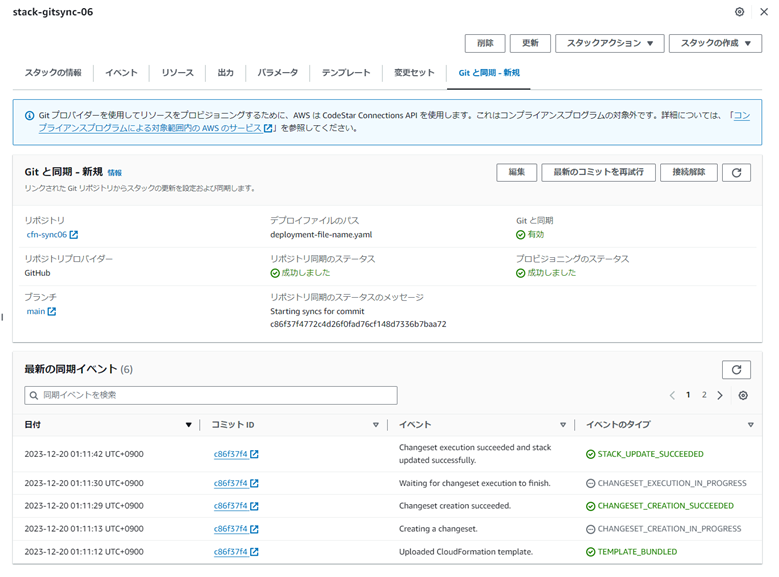Click the 'Creating a changeset.' event text

point(438,529)
